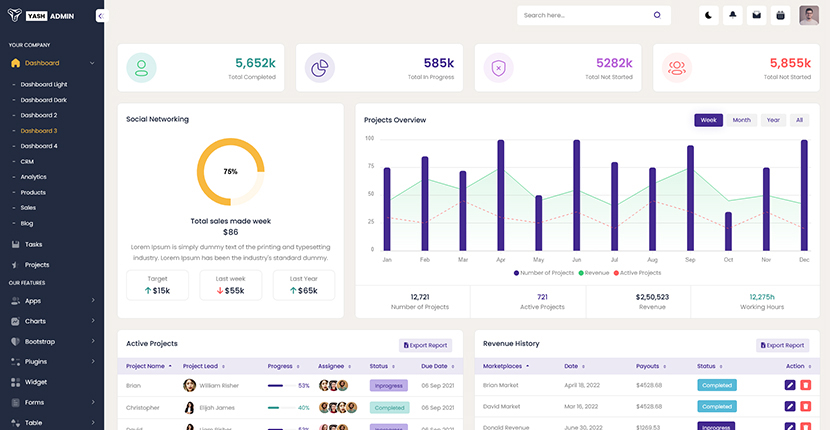
Task: Click Completed status for Brian Market
Action: click(x=717, y=386)
